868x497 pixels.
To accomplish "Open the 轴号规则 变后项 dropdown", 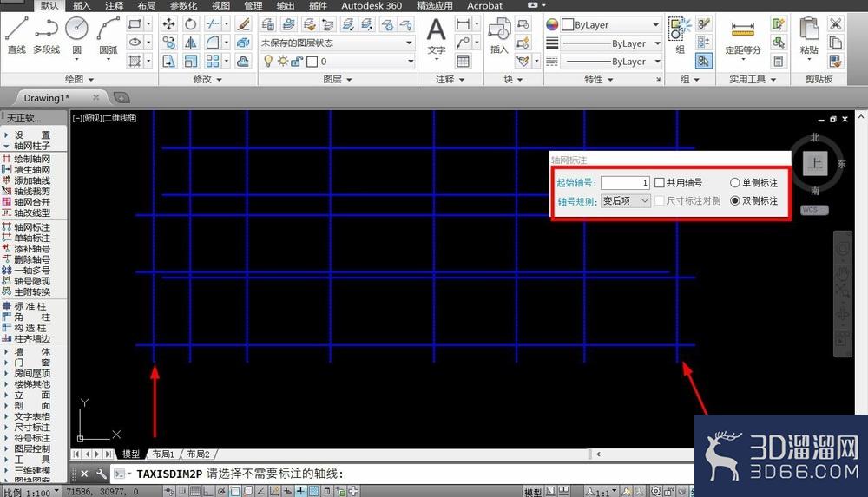I will coord(626,201).
